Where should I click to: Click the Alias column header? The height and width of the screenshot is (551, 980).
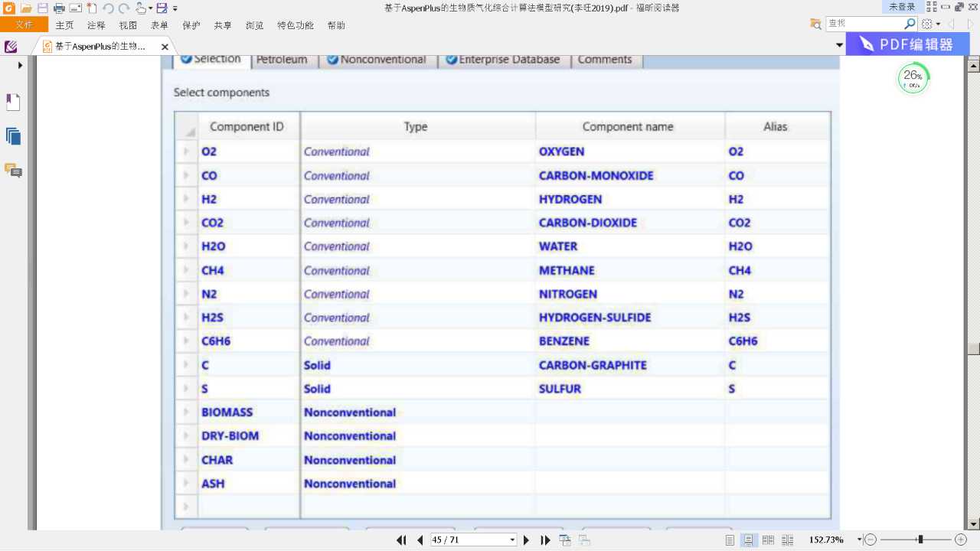point(776,127)
